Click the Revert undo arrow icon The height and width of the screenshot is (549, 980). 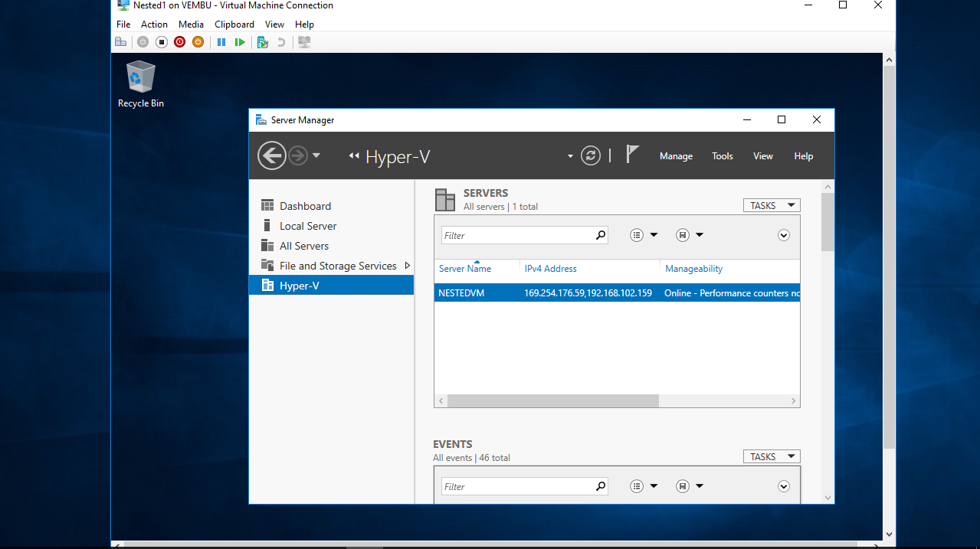click(x=281, y=42)
